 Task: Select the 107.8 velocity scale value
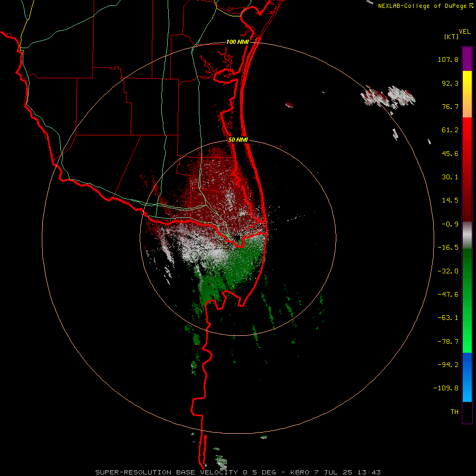(448, 59)
